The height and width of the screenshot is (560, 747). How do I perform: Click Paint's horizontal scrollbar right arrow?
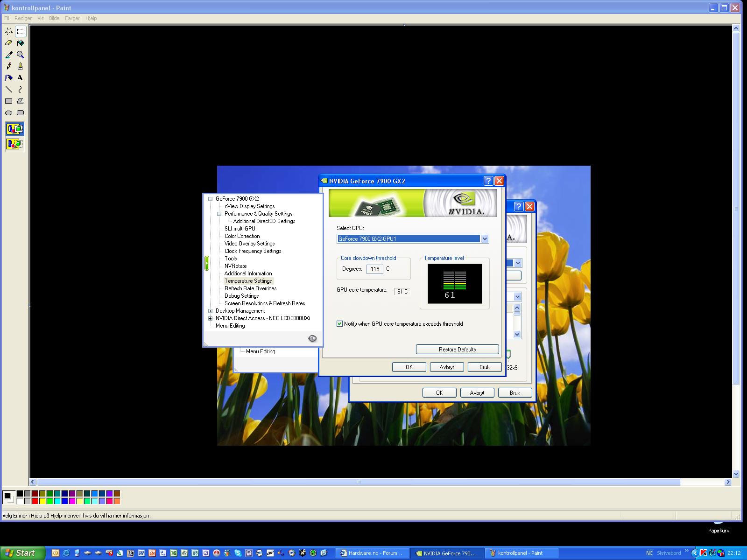click(728, 482)
